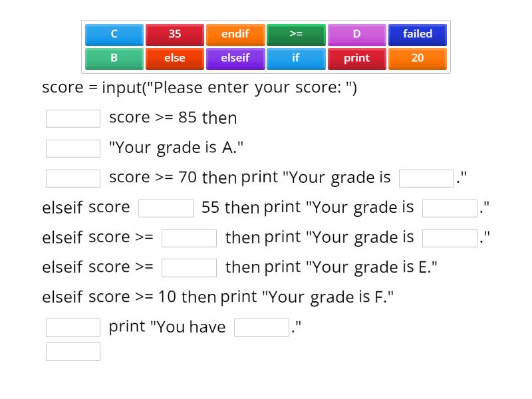Select the "if" word tile
532x399 pixels.
point(296,59)
